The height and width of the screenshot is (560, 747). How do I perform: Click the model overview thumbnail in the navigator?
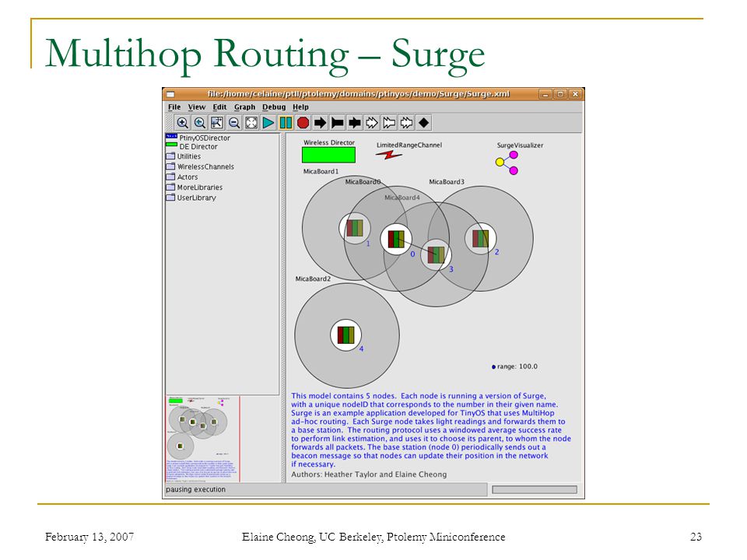[202, 439]
